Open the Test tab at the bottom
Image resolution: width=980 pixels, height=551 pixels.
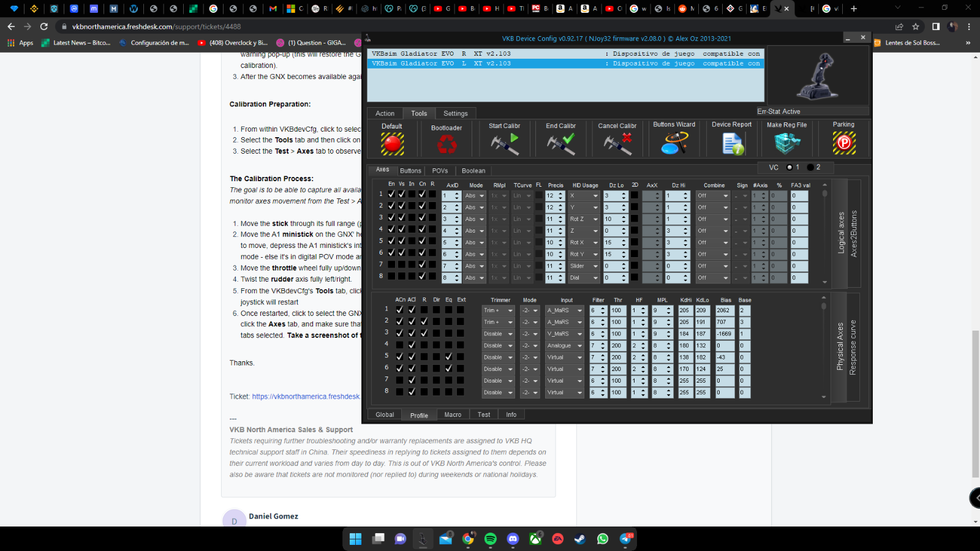483,414
